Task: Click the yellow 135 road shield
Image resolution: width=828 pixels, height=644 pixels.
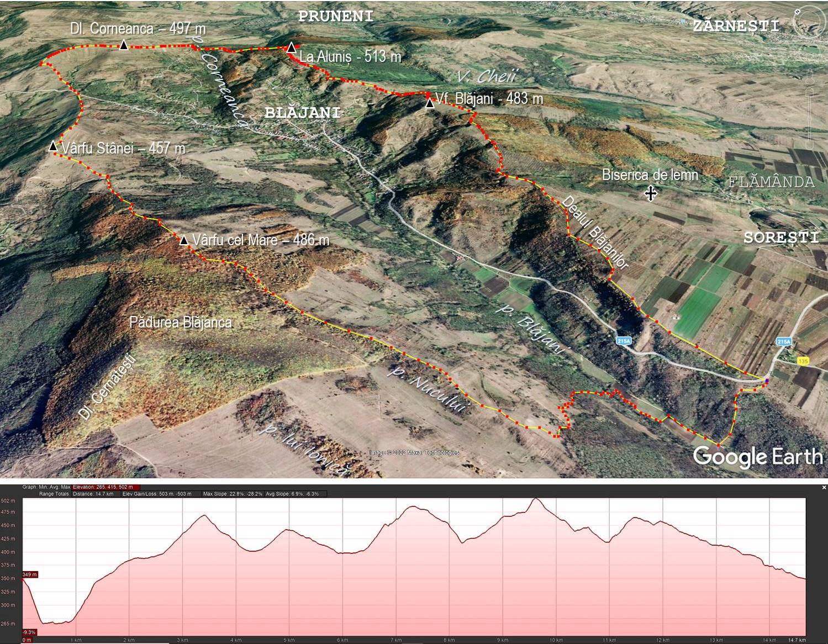Action: 803,361
